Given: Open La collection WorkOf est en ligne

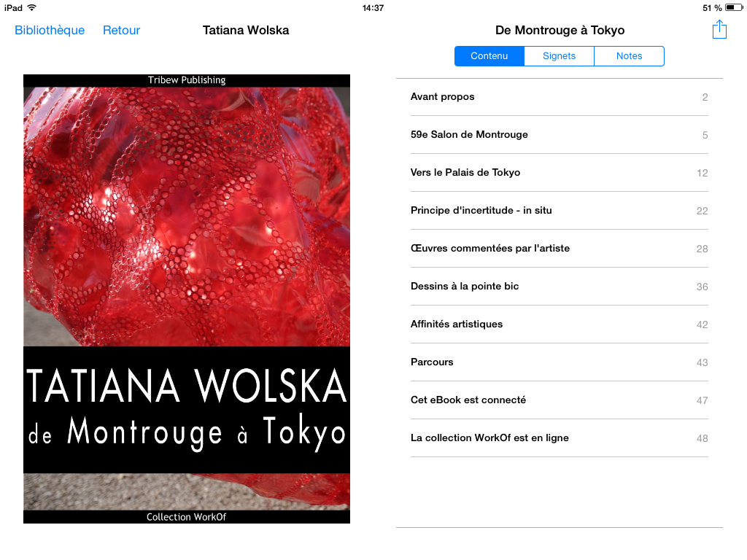Looking at the screenshot, I should (560, 438).
